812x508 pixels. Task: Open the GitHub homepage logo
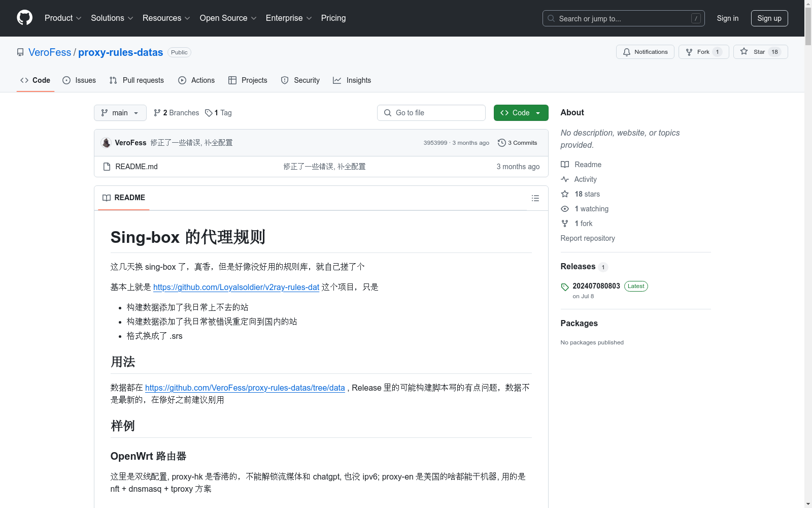pyautogui.click(x=24, y=18)
